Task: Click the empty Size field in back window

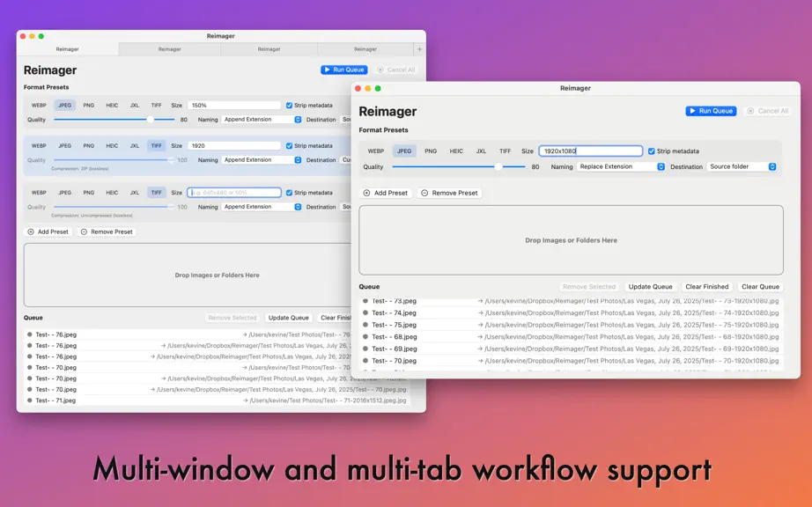Action: click(x=234, y=193)
